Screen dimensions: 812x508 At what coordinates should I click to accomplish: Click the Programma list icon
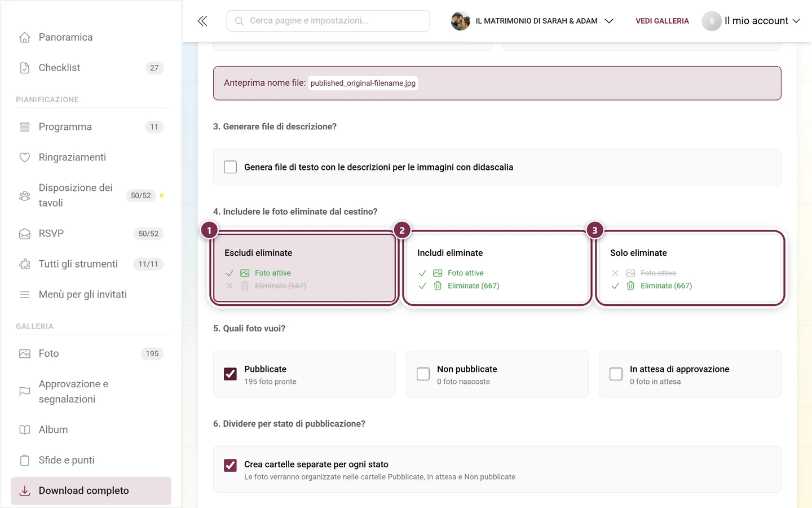click(x=25, y=127)
